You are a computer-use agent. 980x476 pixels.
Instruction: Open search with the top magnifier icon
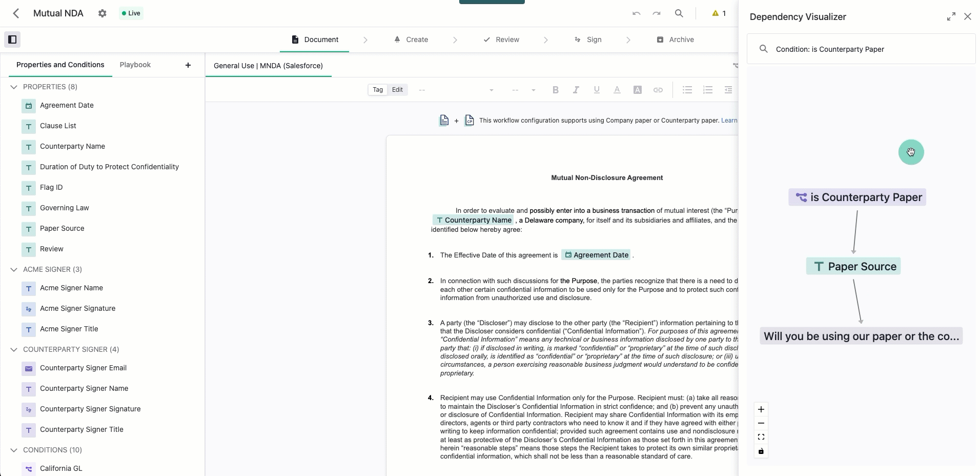click(x=679, y=13)
